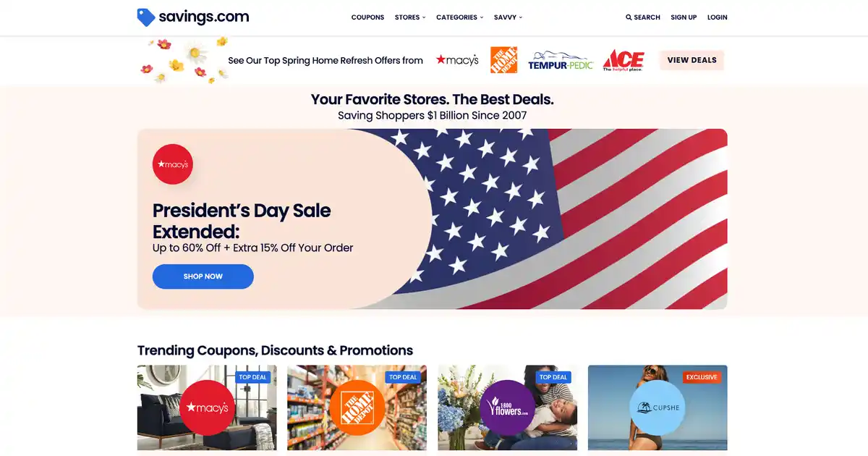
Task: Expand the Savvy dropdown menu
Action: 508,17
